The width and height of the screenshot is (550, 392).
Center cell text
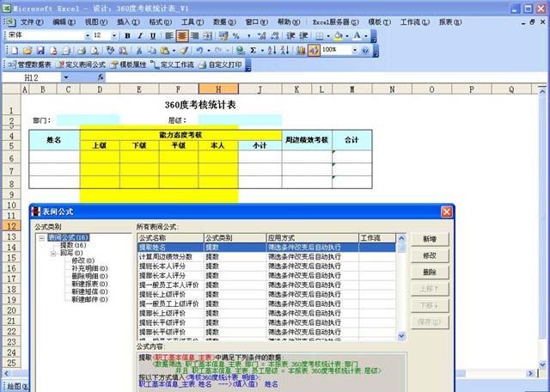click(x=182, y=36)
